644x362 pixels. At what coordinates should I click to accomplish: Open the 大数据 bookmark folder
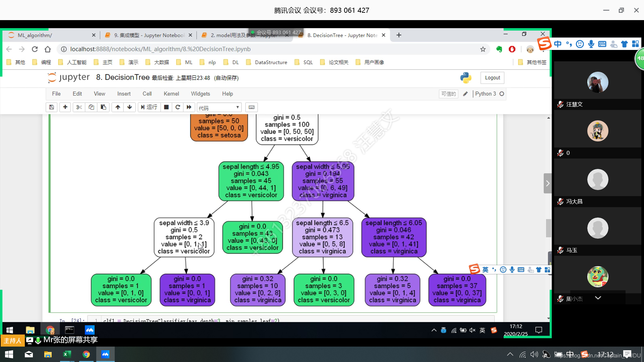(157, 62)
